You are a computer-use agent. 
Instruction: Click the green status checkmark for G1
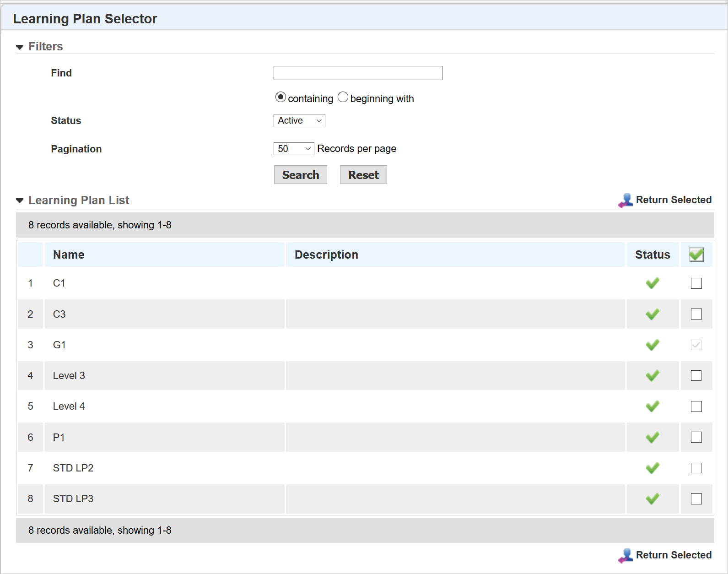coord(653,345)
